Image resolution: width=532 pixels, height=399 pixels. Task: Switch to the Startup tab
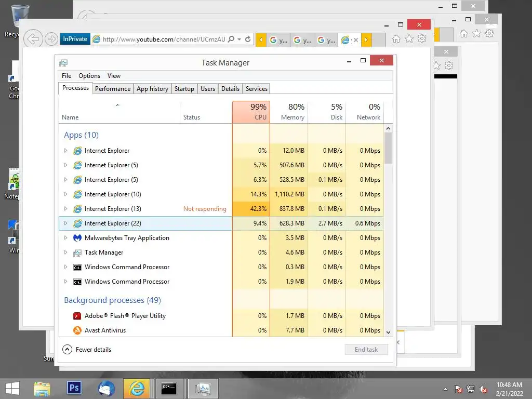coord(184,88)
